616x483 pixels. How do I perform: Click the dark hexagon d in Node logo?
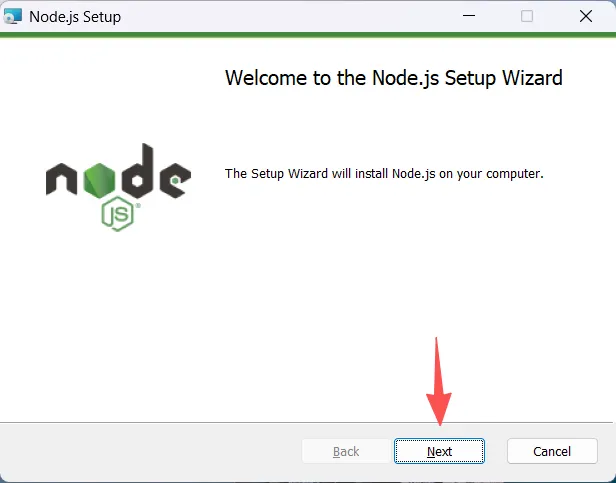point(137,171)
